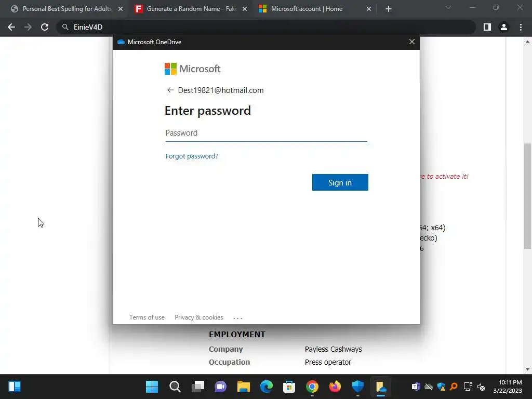Screen dimensions: 532x399
Task: Switch to Generate a Random Name tab
Action: (191, 9)
